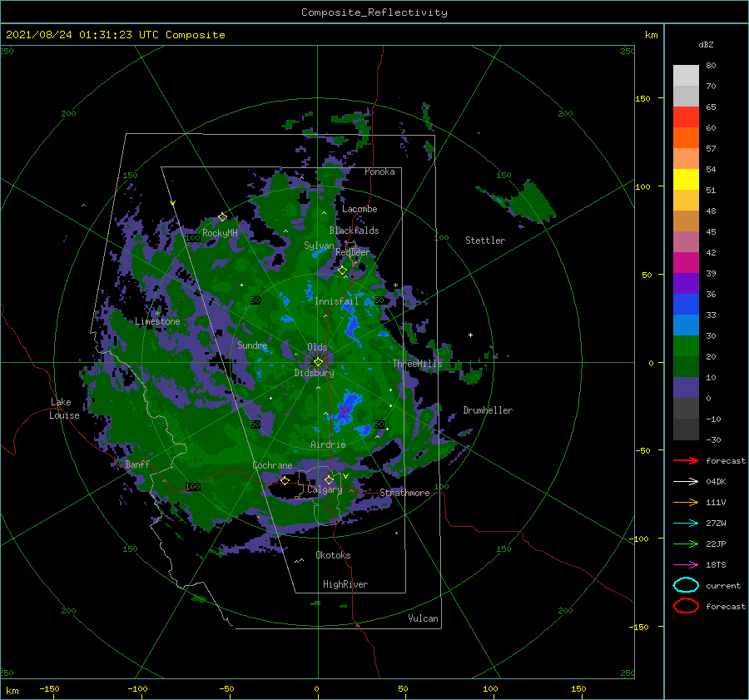This screenshot has width=749, height=700.
Task: Click the dBZ legend heading
Action: coord(706,45)
